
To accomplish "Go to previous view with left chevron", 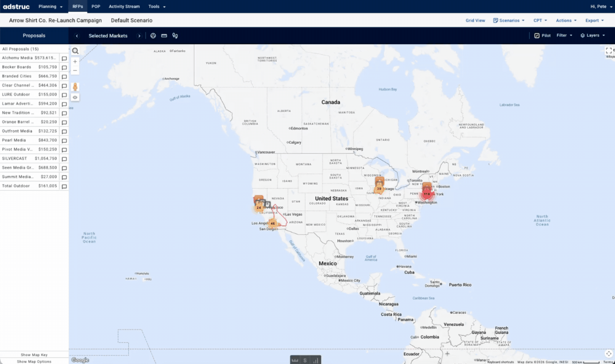I will coord(77,36).
